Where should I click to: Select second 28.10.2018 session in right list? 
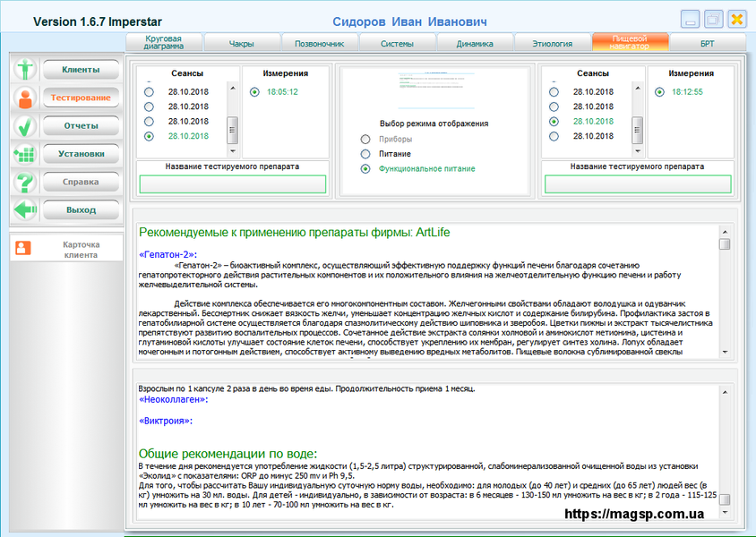[554, 107]
